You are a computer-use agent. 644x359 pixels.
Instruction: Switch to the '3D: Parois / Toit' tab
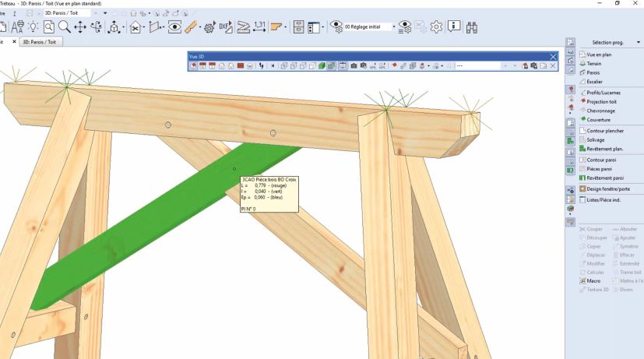[41, 41]
